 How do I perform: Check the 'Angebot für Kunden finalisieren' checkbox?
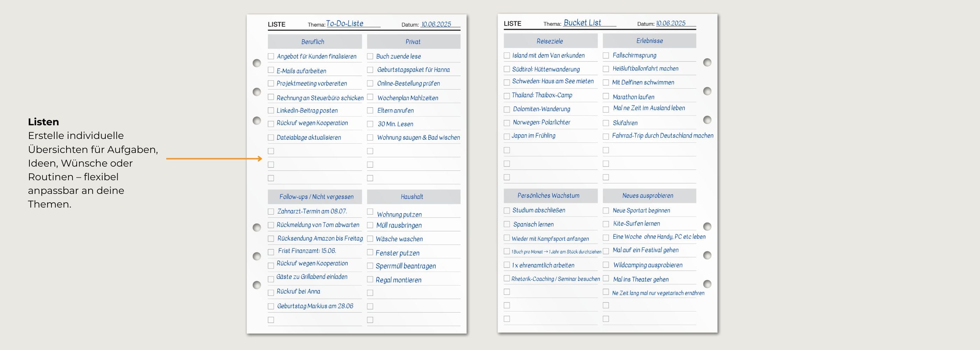(271, 56)
